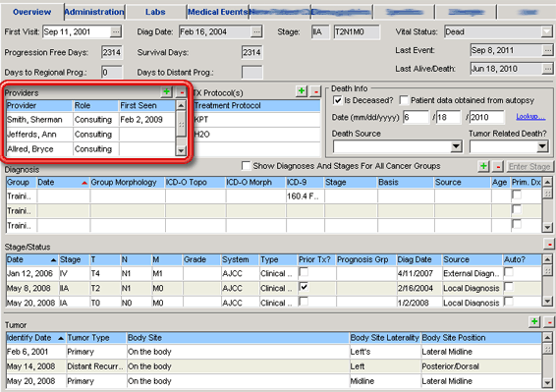Expand the Death Source dropdown
Viewport: 556px width, 392px height.
tap(456, 146)
